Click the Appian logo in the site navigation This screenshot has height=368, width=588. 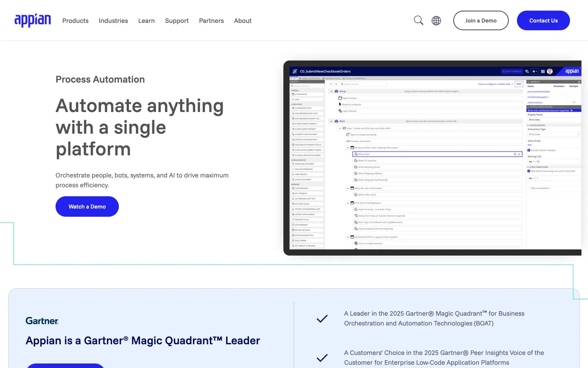point(33,20)
